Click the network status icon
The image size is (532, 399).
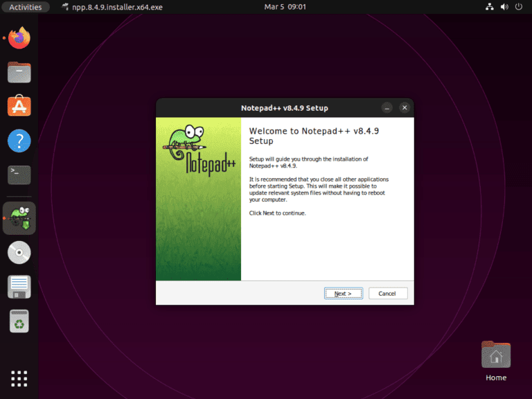490,7
